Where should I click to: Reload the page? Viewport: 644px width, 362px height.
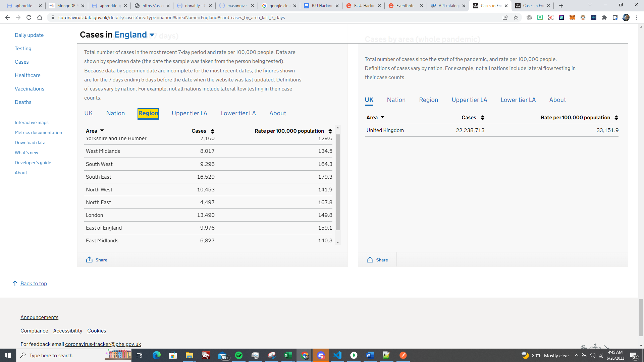(x=29, y=17)
